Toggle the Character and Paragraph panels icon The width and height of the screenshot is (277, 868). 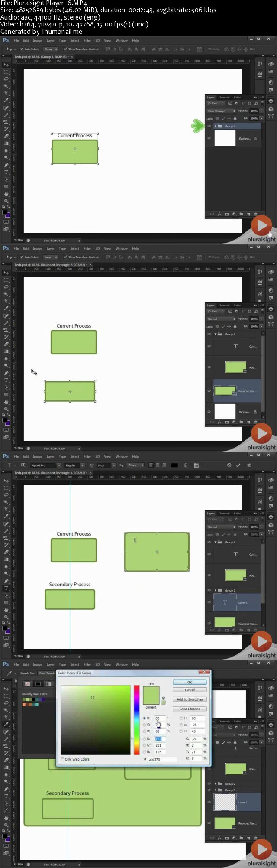pos(196,465)
